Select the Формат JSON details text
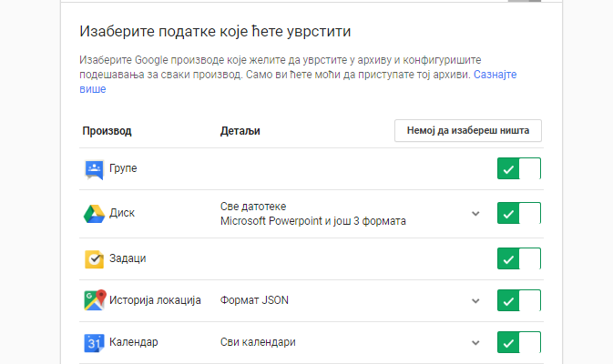The image size is (613, 364). pyautogui.click(x=254, y=300)
